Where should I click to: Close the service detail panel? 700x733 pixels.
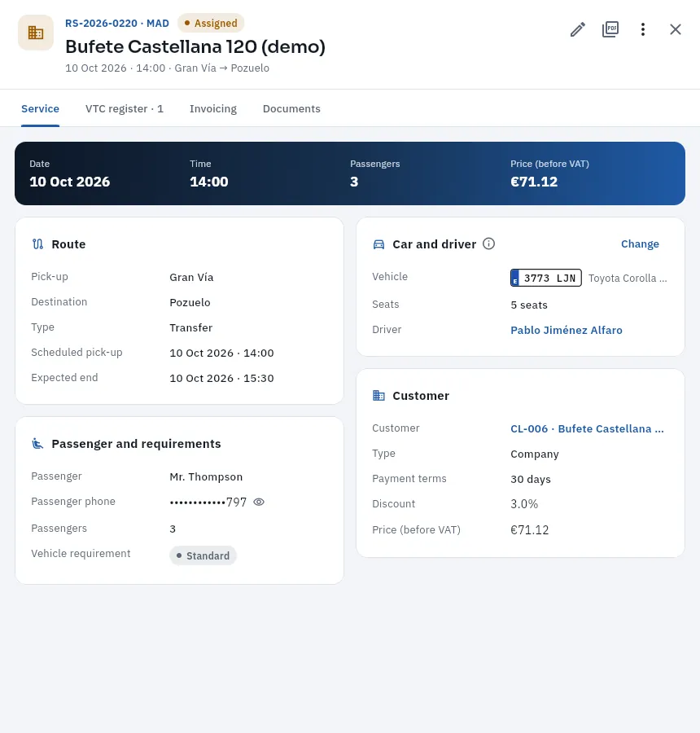pyautogui.click(x=676, y=29)
